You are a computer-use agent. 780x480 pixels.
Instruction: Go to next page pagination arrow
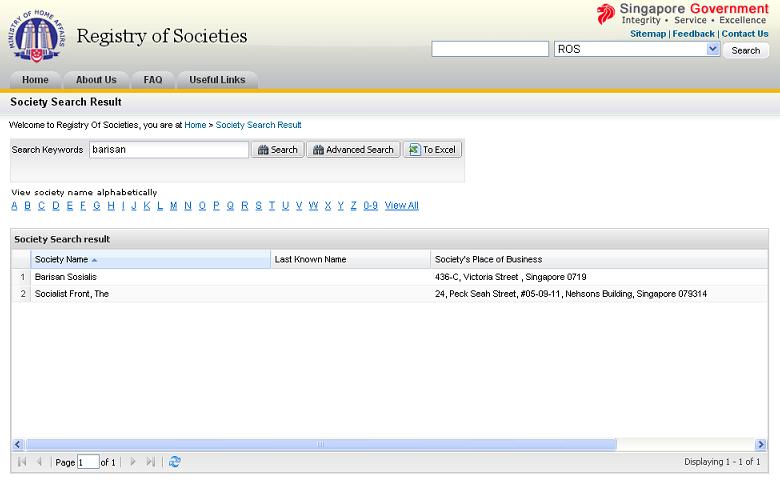point(133,462)
